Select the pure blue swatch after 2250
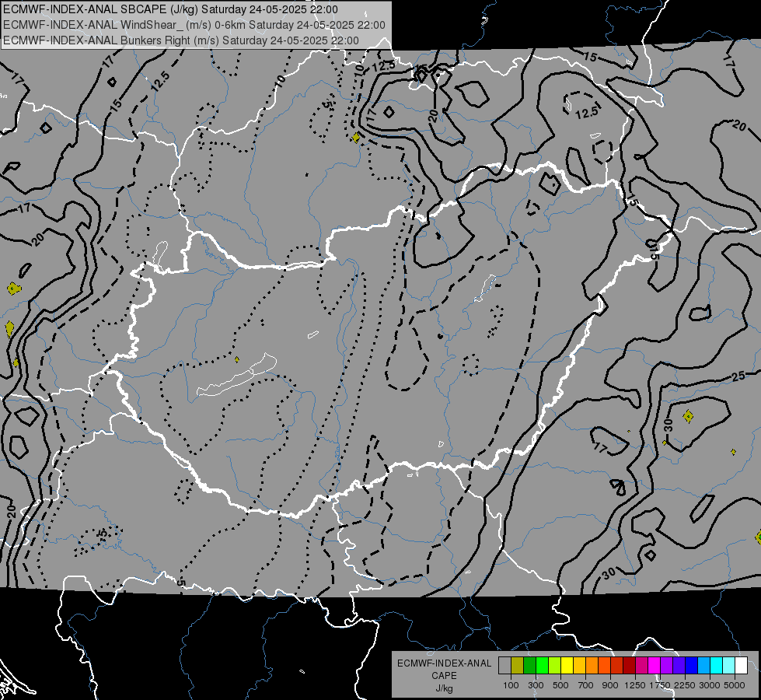The height and width of the screenshot is (700, 761). (x=692, y=665)
